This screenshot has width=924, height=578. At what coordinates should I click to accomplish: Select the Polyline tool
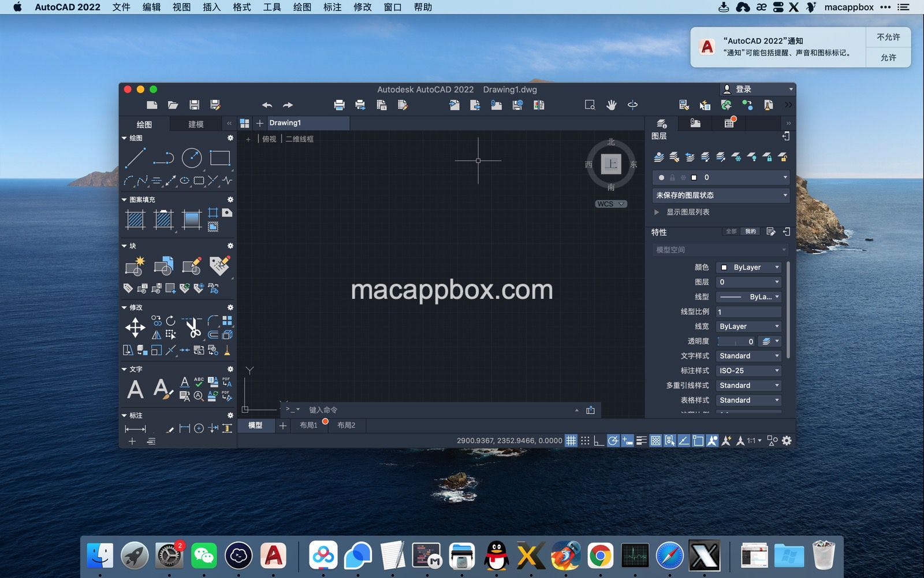coord(163,158)
